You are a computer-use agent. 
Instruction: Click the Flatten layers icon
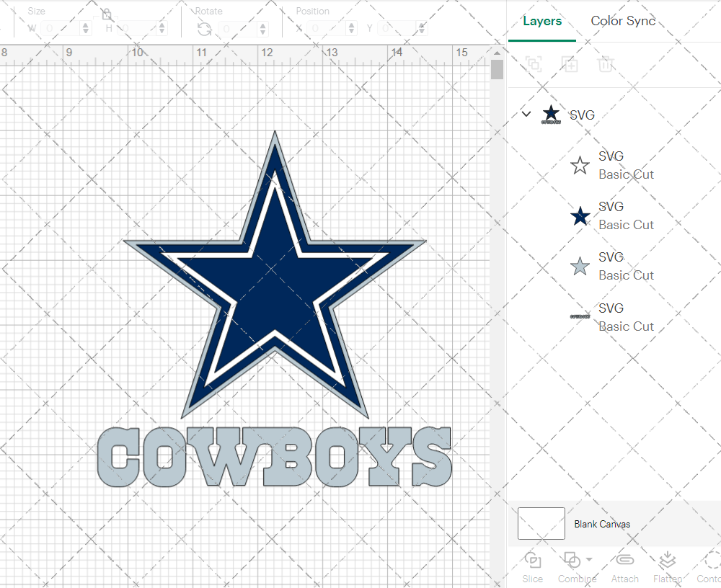tap(667, 561)
